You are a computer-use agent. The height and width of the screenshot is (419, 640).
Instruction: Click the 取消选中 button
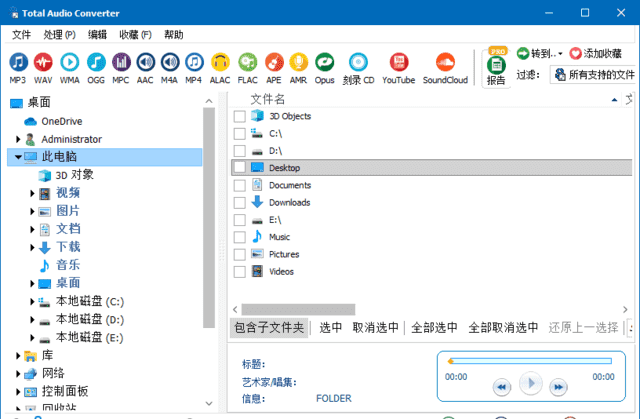click(376, 328)
